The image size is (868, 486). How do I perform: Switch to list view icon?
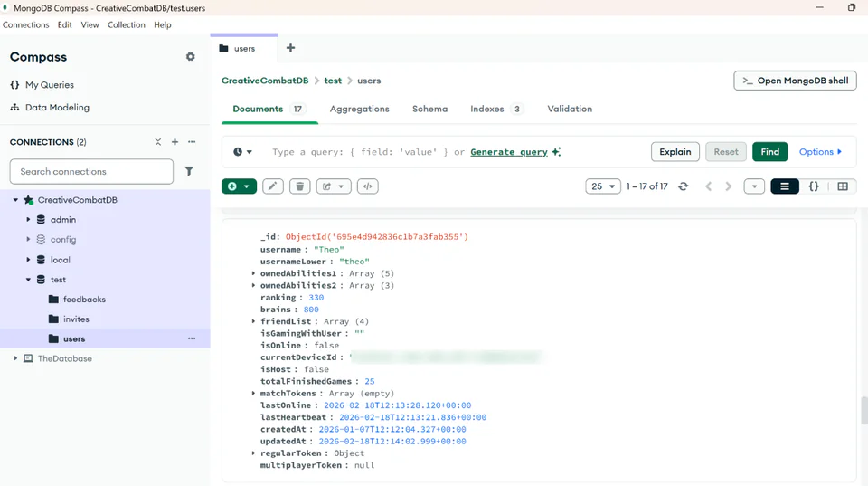[785, 186]
